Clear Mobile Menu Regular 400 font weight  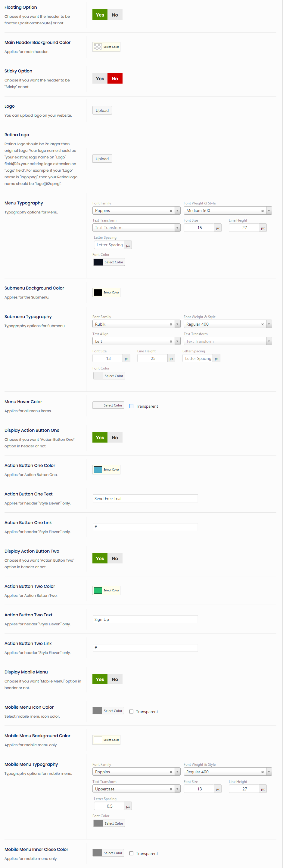point(262,772)
